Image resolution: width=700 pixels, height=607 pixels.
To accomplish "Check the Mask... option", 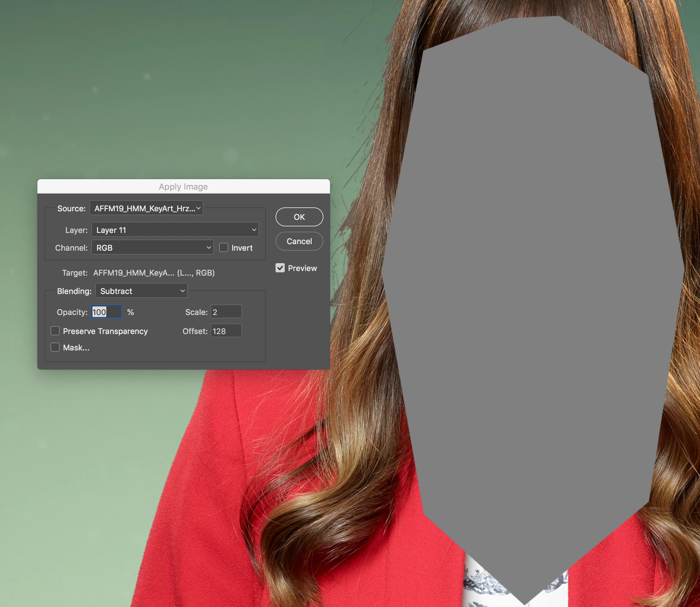I will tap(55, 347).
